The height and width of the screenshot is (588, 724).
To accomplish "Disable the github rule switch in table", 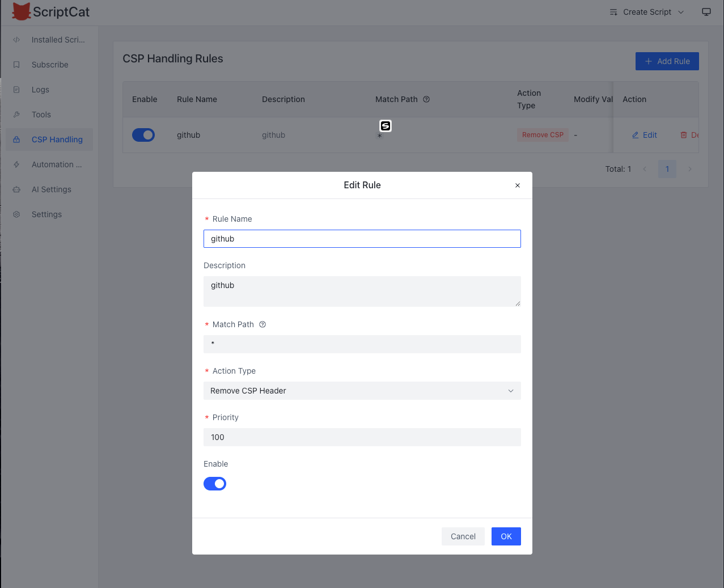I will (143, 135).
